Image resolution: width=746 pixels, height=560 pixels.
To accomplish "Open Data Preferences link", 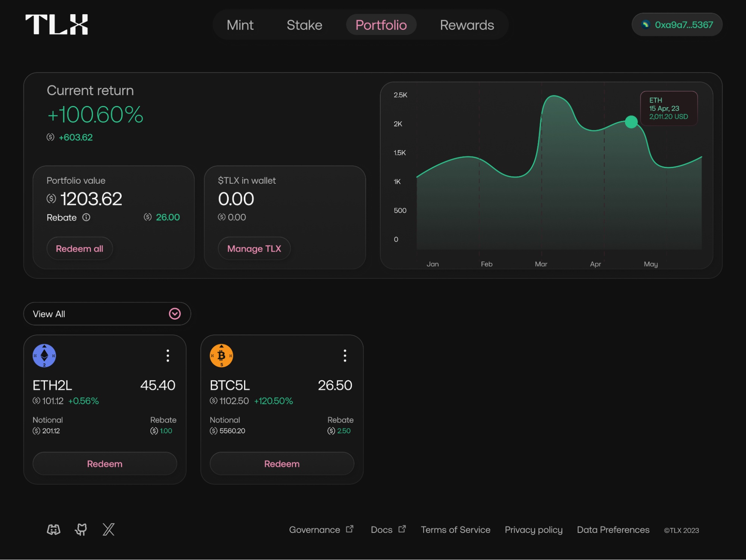I will coord(613,530).
